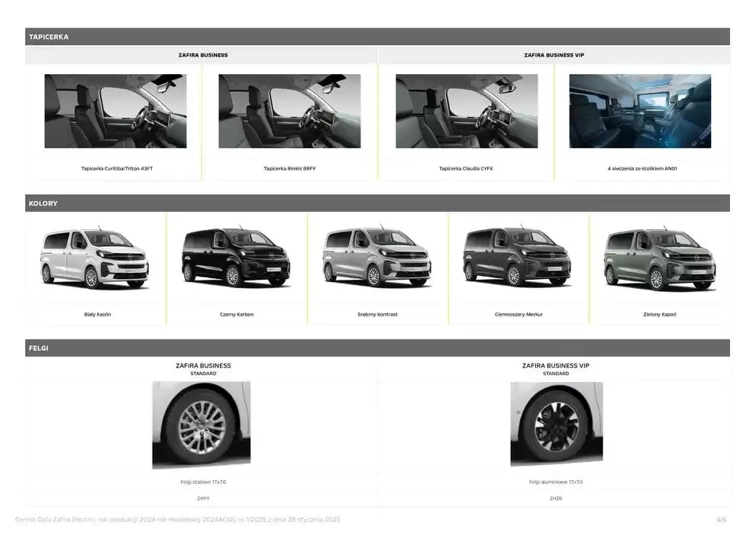Image resolution: width=756 pixels, height=535 pixels.
Task: Click the ZHYY wheel code text
Action: pyautogui.click(x=202, y=498)
